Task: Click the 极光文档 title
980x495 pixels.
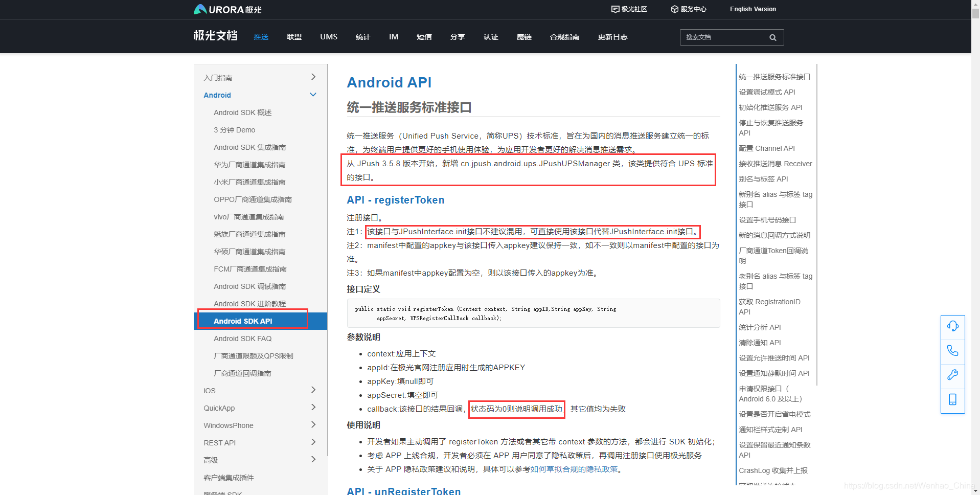Action: [215, 36]
